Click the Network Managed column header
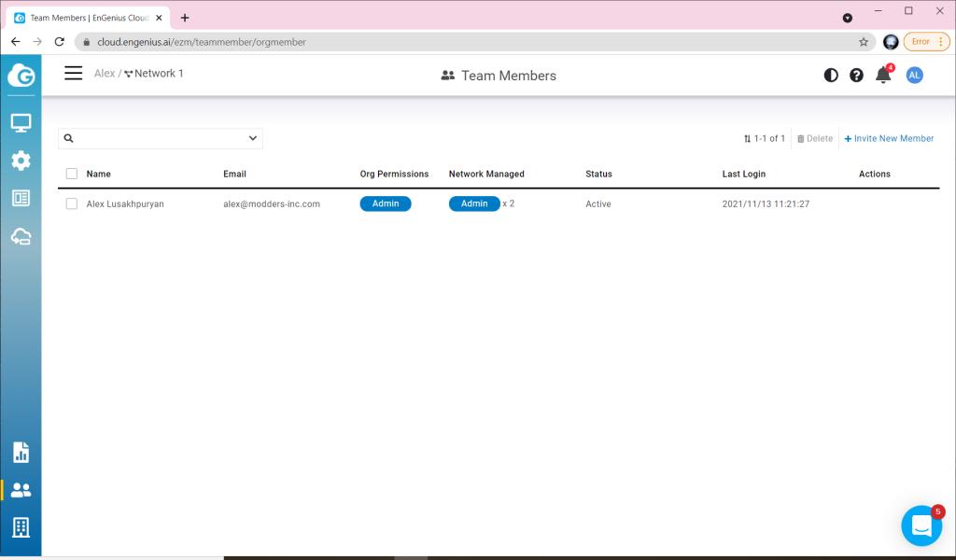956x560 pixels. click(x=486, y=174)
